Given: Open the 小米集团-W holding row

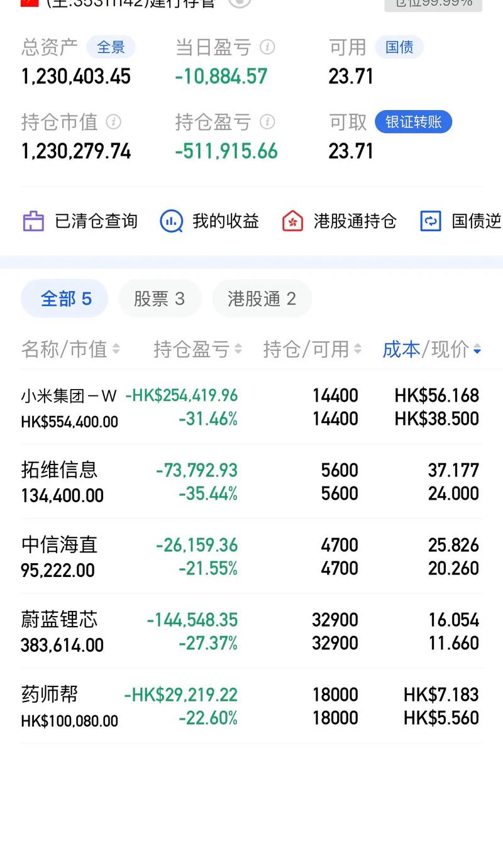Looking at the screenshot, I should point(251,407).
